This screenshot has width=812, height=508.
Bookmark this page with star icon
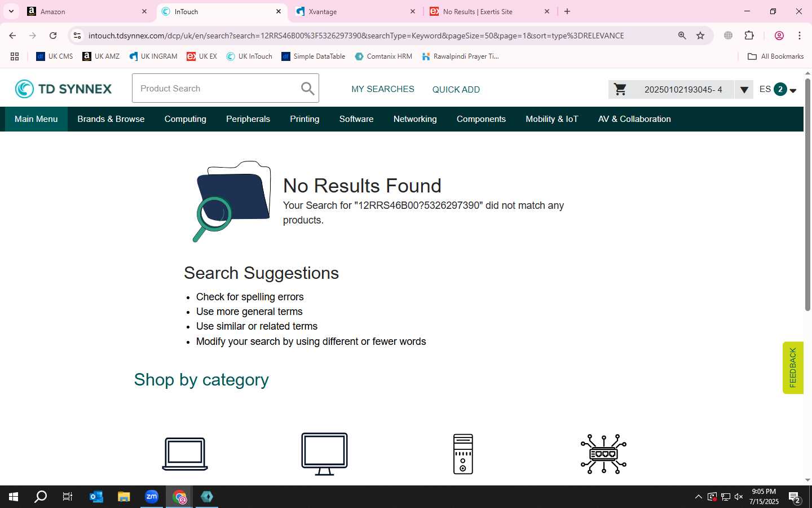point(700,36)
